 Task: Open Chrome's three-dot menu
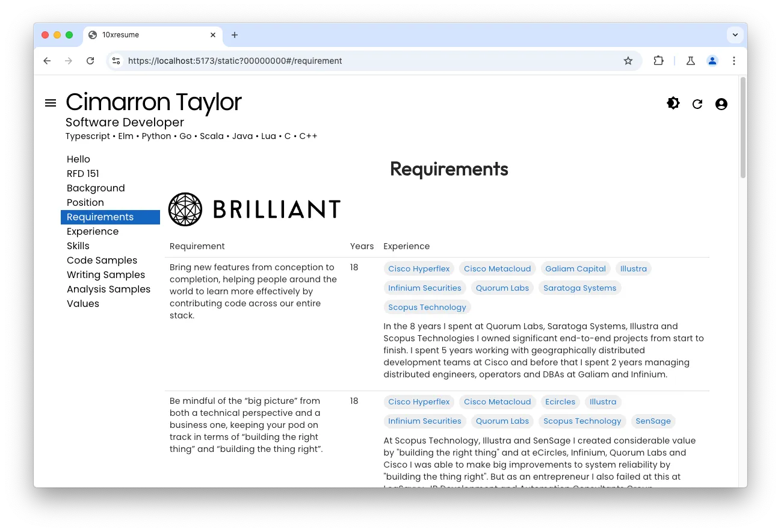[x=734, y=61]
